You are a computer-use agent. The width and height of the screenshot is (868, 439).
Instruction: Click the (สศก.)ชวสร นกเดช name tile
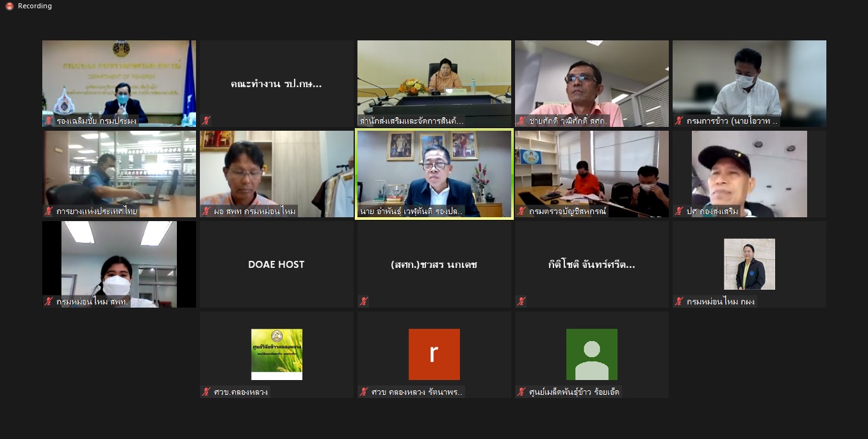point(434,264)
